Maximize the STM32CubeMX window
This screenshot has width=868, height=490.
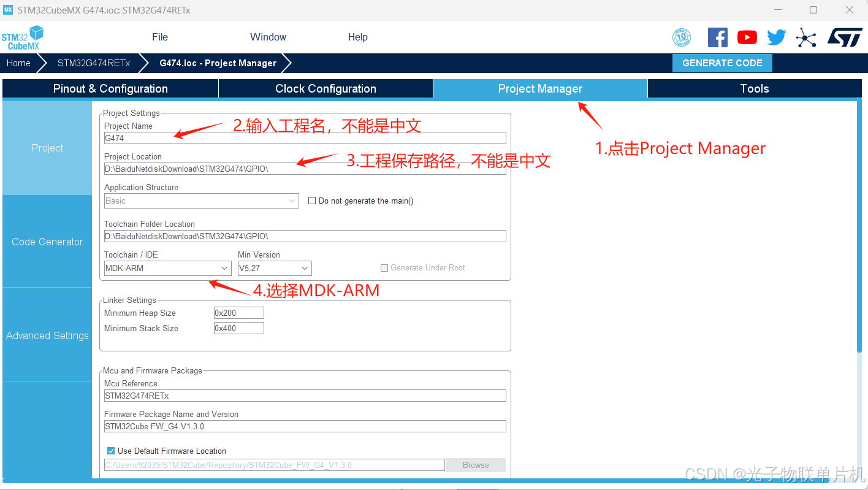point(813,10)
